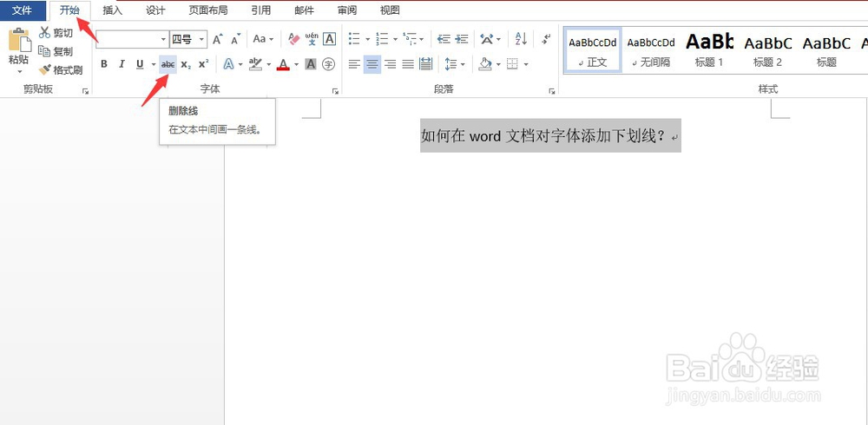Open Chinese layout (Asian typography) tool
868x425 pixels.
[487, 39]
